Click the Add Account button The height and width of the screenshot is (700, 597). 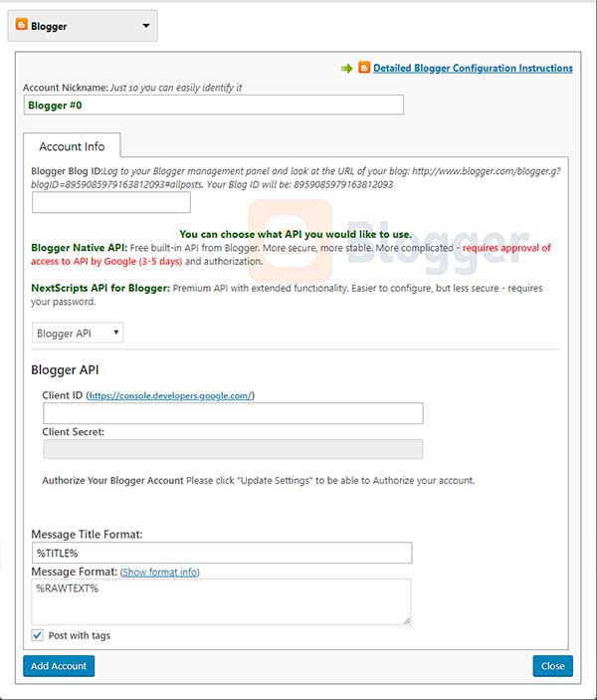tap(59, 666)
